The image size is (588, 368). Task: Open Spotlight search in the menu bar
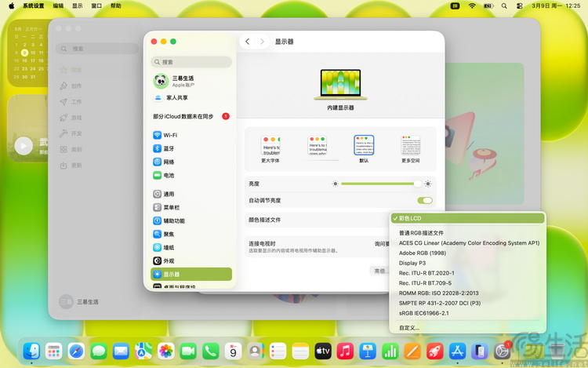(504, 5)
